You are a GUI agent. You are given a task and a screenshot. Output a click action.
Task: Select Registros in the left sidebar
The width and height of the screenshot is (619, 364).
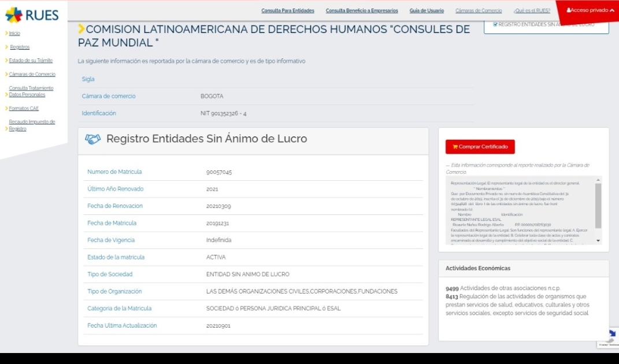point(20,47)
